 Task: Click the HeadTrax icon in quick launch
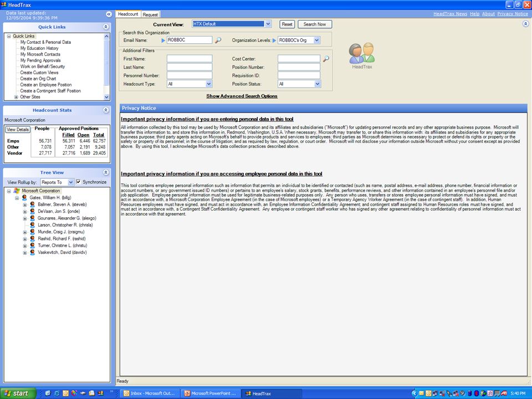point(101,393)
